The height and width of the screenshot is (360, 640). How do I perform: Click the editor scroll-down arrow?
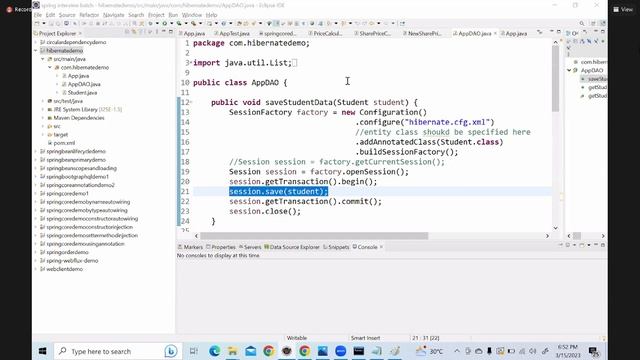(x=556, y=228)
